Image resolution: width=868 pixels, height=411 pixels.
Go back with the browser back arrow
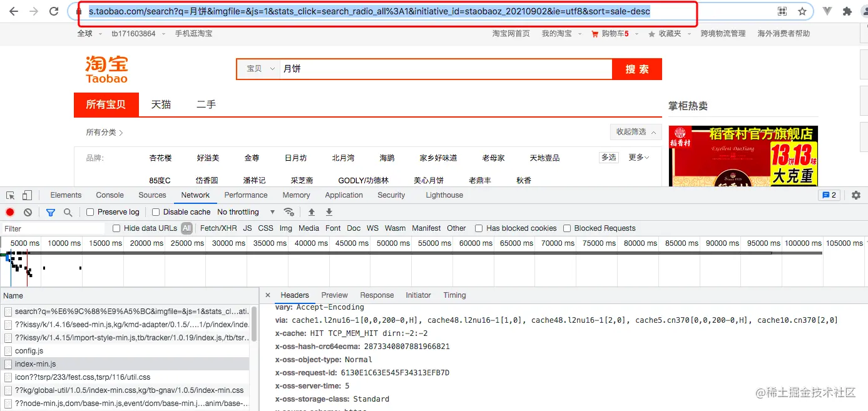click(x=14, y=11)
